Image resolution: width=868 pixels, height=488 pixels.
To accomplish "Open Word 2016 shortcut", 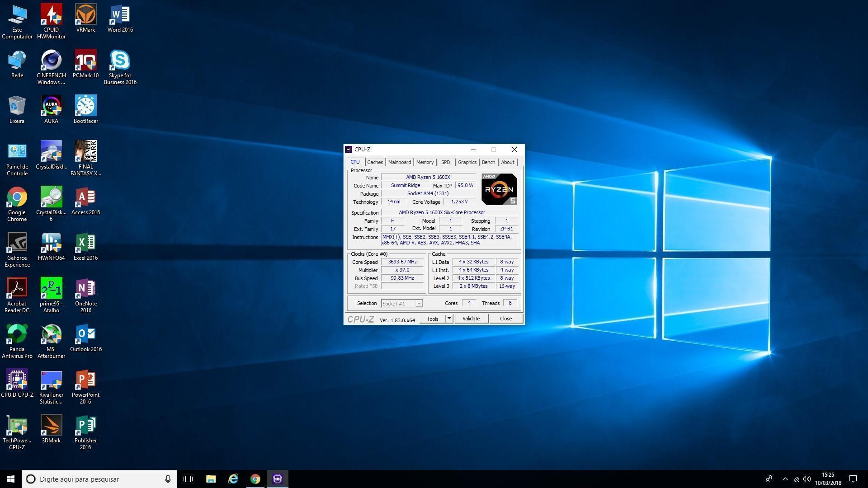I will pos(120,18).
